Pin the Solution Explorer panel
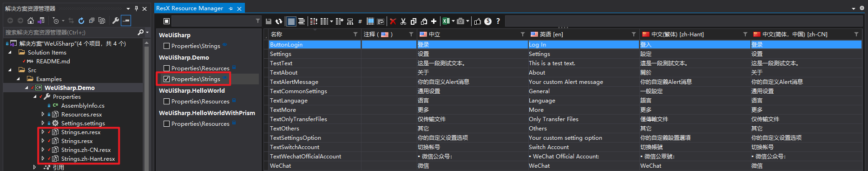Image resolution: width=868 pixels, height=171 pixels. pyautogui.click(x=136, y=8)
